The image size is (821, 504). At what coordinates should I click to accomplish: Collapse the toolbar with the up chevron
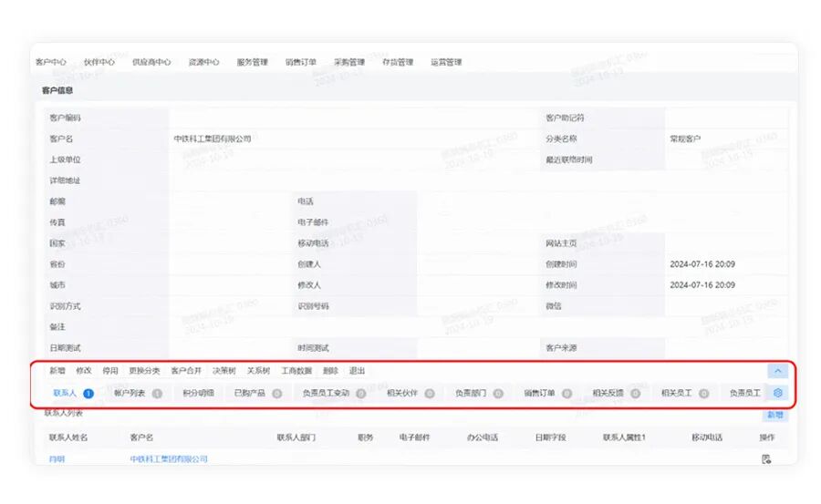(777, 371)
